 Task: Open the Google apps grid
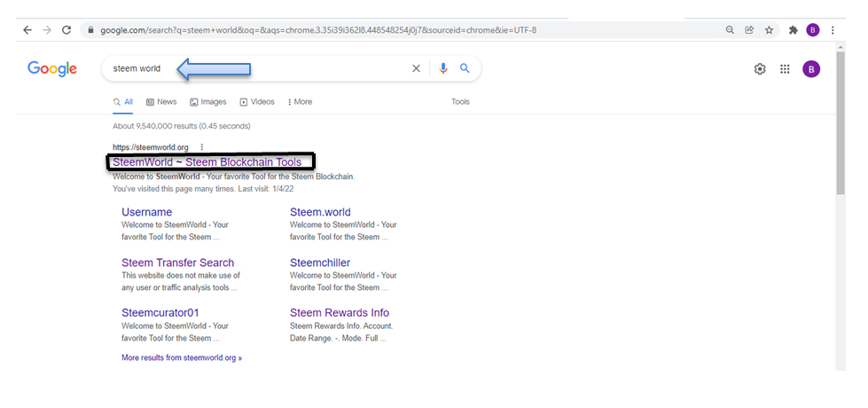[x=785, y=69]
